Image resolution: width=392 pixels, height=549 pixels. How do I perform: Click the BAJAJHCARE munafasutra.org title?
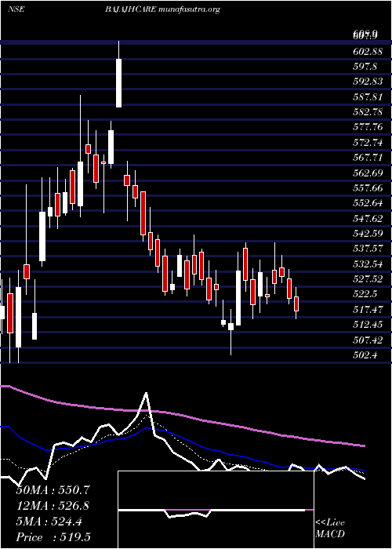162,9
